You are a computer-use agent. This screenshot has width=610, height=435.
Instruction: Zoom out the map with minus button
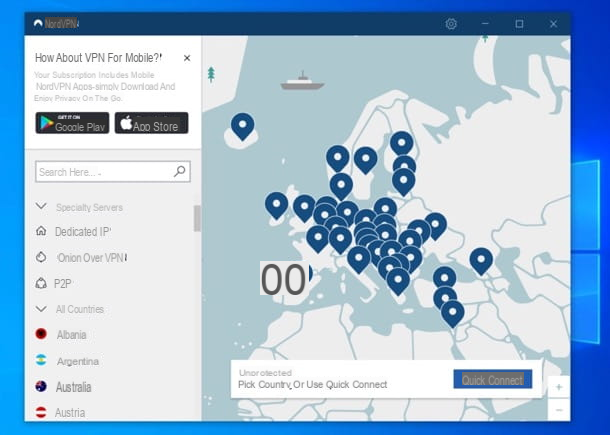coord(559,410)
